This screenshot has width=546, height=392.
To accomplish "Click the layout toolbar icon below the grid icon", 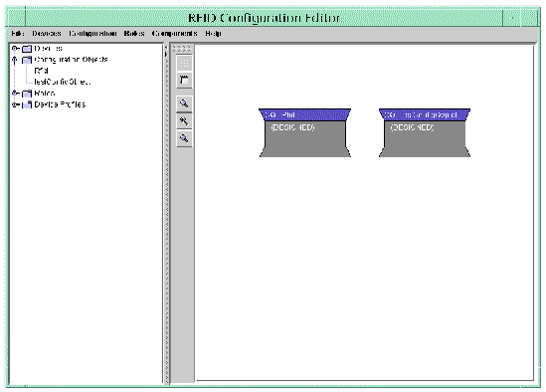I will click(184, 81).
